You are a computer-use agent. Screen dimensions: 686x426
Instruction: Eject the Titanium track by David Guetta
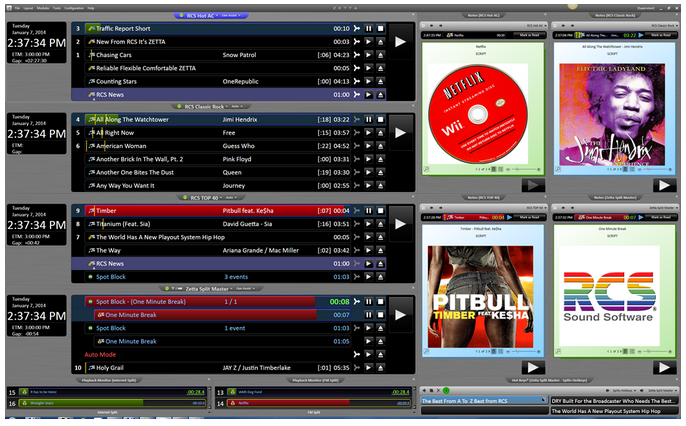pos(380,224)
